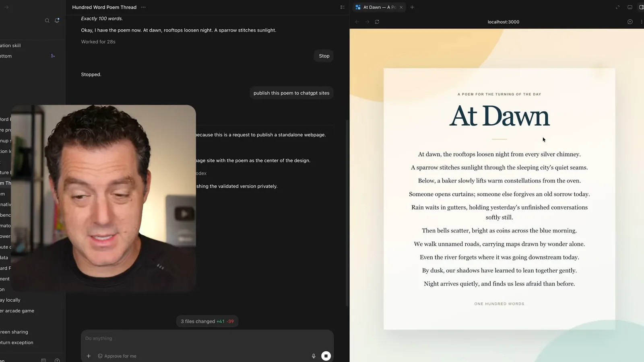
Task: Open thread options menu (three dots)
Action: [x=143, y=7]
